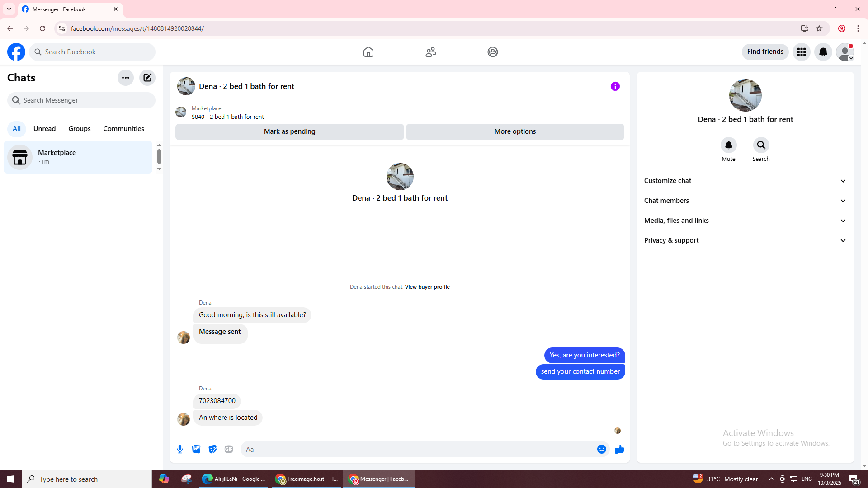The height and width of the screenshot is (488, 868).
Task: Switch to Groups chats filter
Action: [x=80, y=129]
